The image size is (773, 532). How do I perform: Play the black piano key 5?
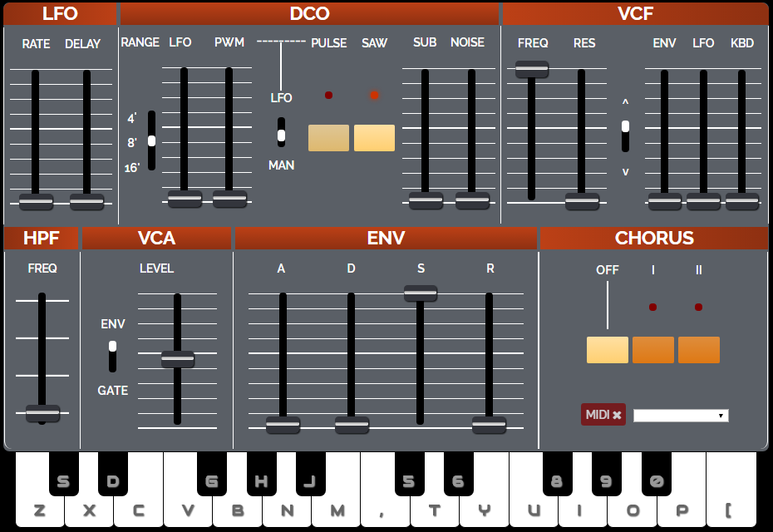click(410, 473)
